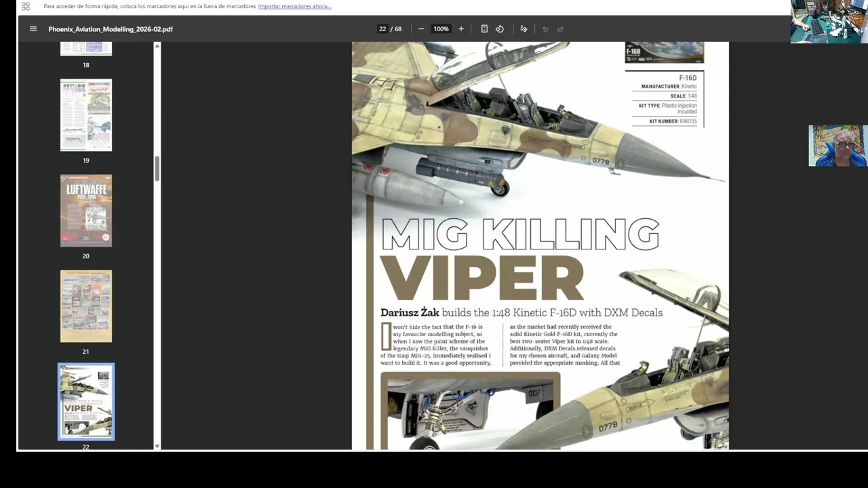Click the undo arrow icon
The height and width of the screenshot is (488, 868).
click(545, 29)
